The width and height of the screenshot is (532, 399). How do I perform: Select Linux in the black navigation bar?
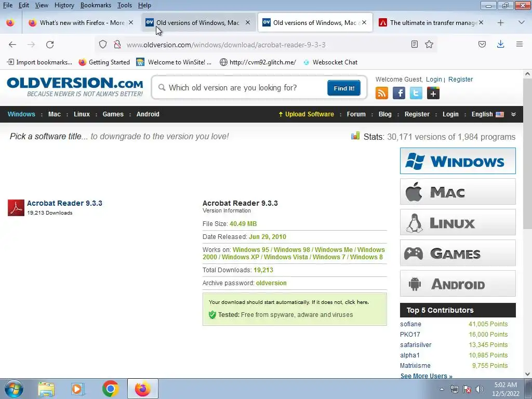click(x=82, y=114)
